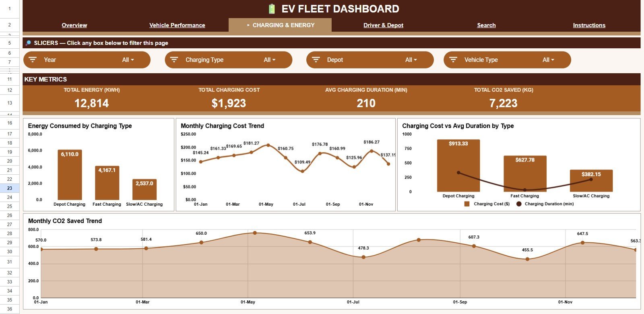
Task: Click the Total Energy value 12,814
Action: 92,103
